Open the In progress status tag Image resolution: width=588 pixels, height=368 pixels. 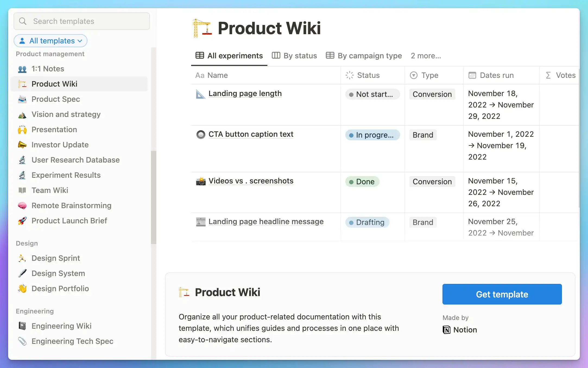click(372, 135)
